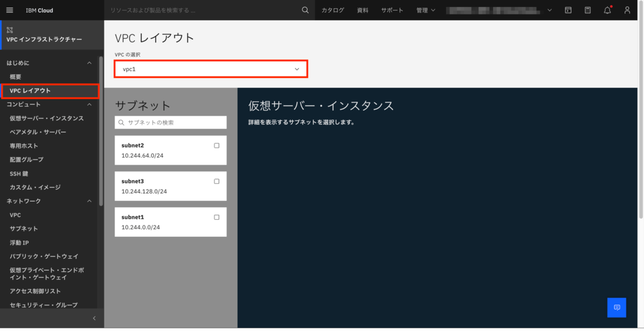Screen dimensions: 644x331
Task: Click the page vertical scrollbar
Action: 641,111
